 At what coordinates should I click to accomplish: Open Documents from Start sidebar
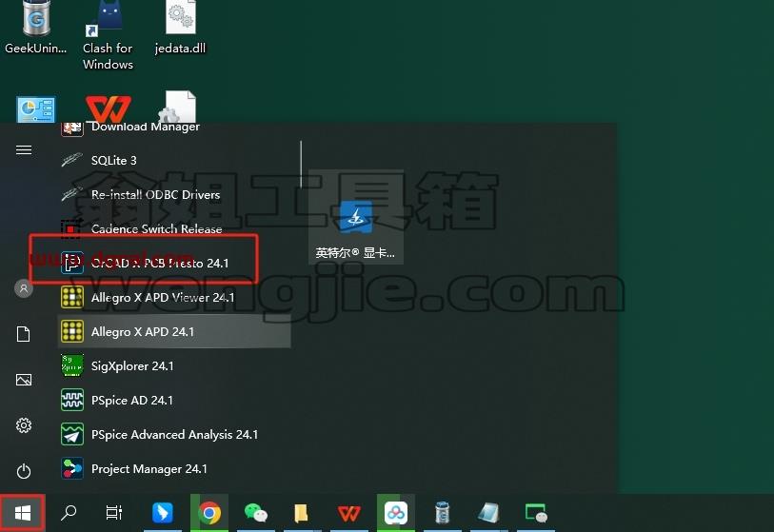click(x=24, y=334)
